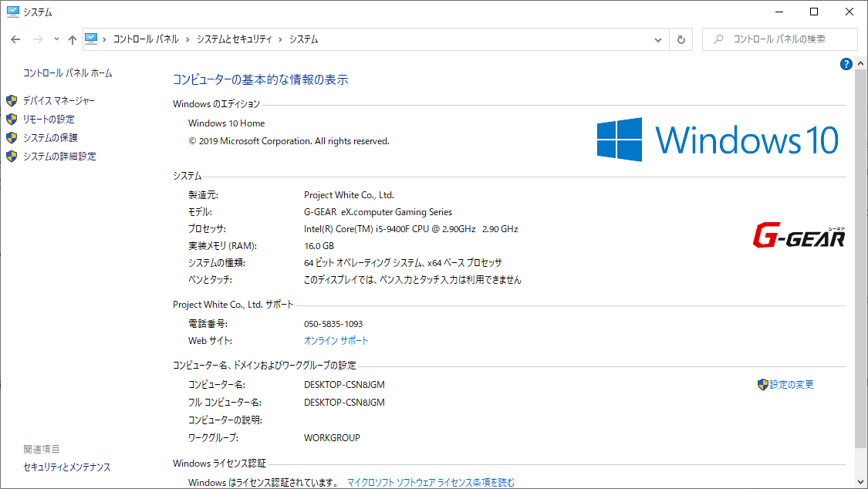Click DESKTOP-CSN8JGM value beside フル コンピューター名:
The height and width of the screenshot is (489, 868).
tap(344, 402)
